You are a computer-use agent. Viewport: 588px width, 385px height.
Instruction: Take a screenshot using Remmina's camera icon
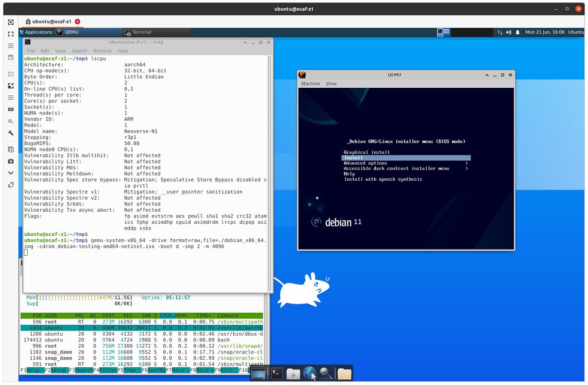point(10,161)
